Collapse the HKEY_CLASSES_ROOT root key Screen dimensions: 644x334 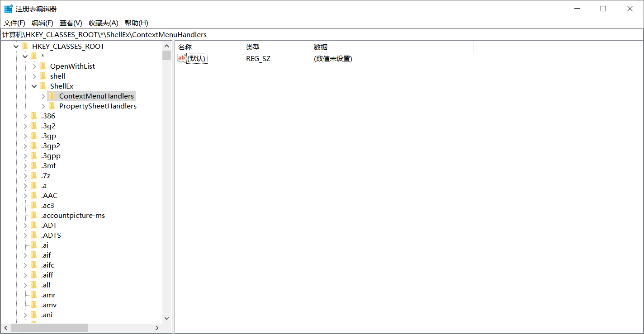pos(16,46)
